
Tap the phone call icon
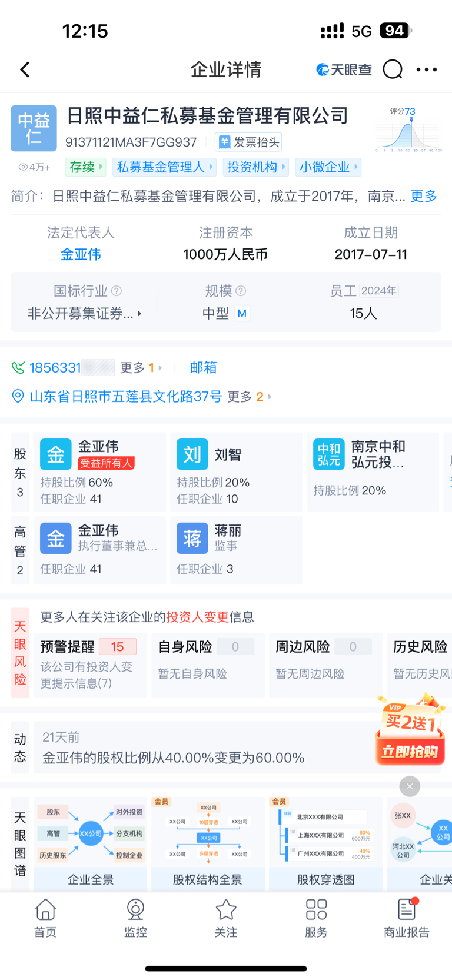click(18, 368)
